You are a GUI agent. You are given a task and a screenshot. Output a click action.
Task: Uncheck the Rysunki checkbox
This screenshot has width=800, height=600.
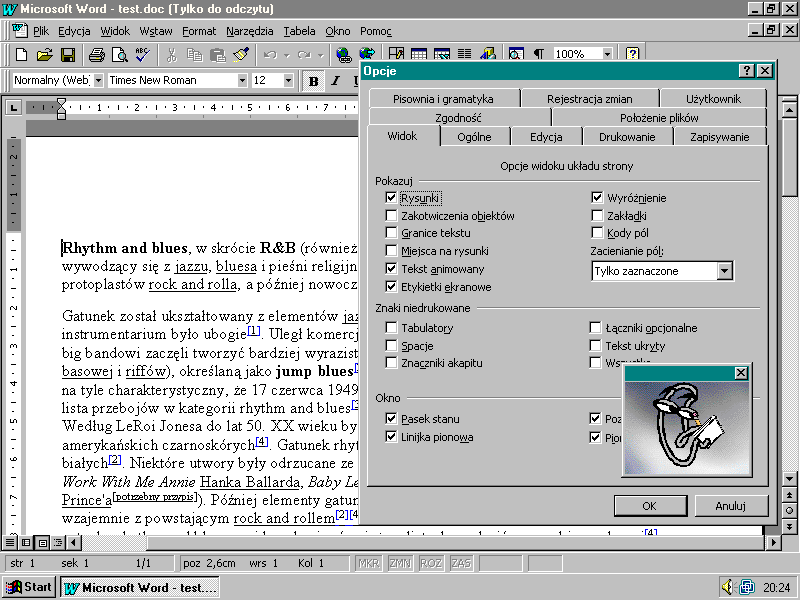(x=391, y=197)
